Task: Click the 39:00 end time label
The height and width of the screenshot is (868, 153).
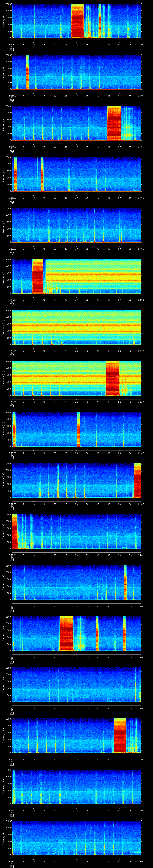Action: pyautogui.click(x=141, y=861)
